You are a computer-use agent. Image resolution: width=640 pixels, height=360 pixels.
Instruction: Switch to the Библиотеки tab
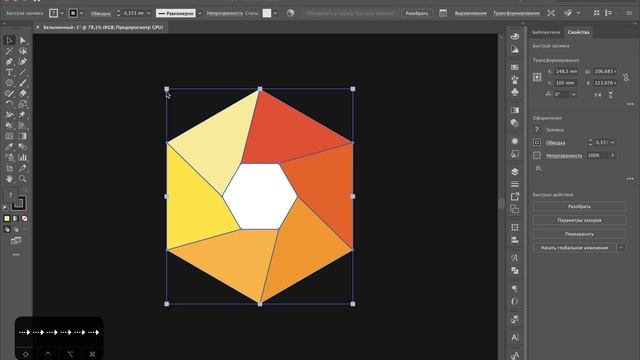546,32
